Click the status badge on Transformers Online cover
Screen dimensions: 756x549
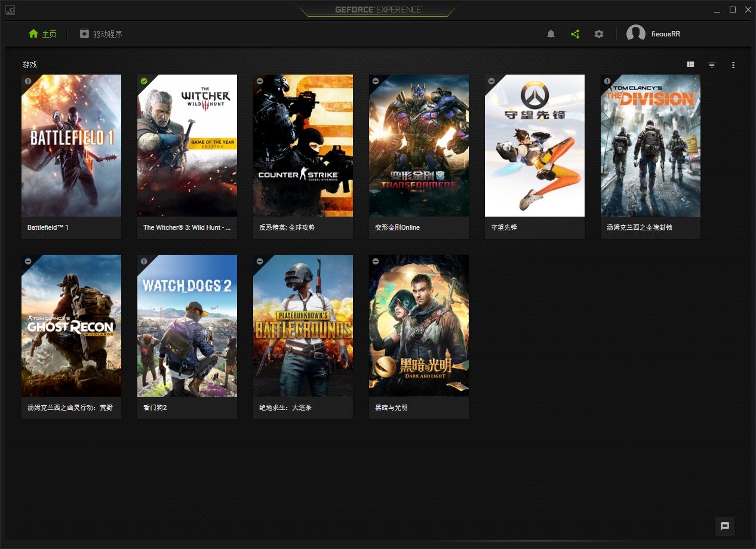[x=375, y=81]
